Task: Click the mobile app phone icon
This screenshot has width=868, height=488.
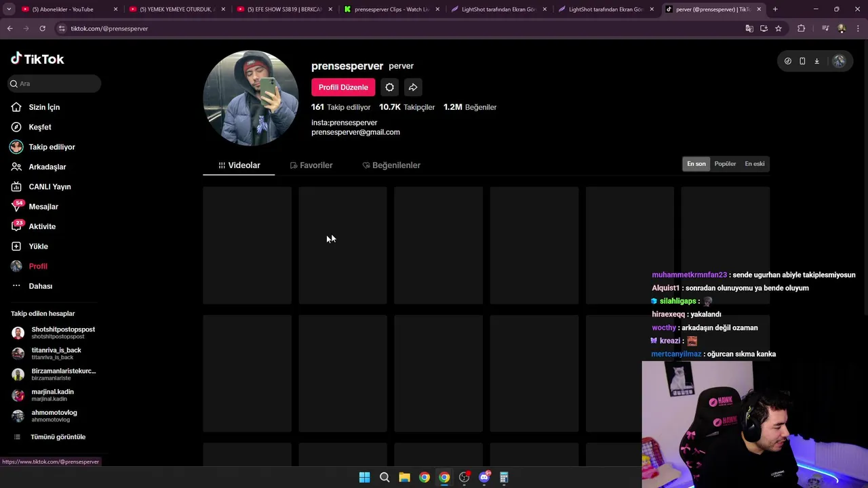Action: 802,61
